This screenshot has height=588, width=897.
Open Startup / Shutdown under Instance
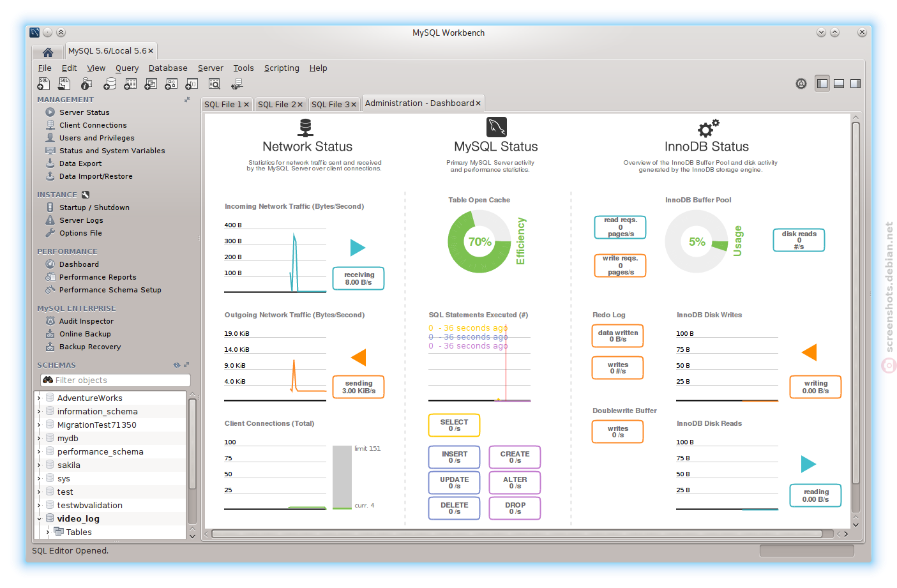(x=94, y=207)
